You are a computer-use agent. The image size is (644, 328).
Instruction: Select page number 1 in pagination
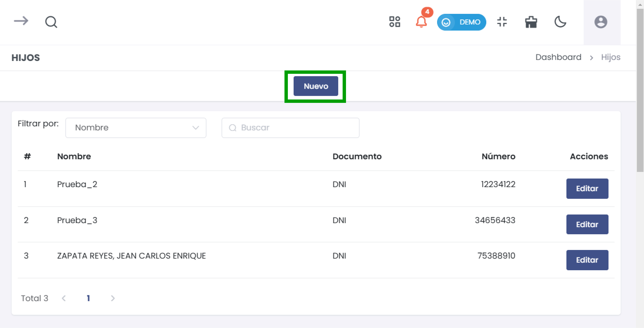(x=88, y=298)
